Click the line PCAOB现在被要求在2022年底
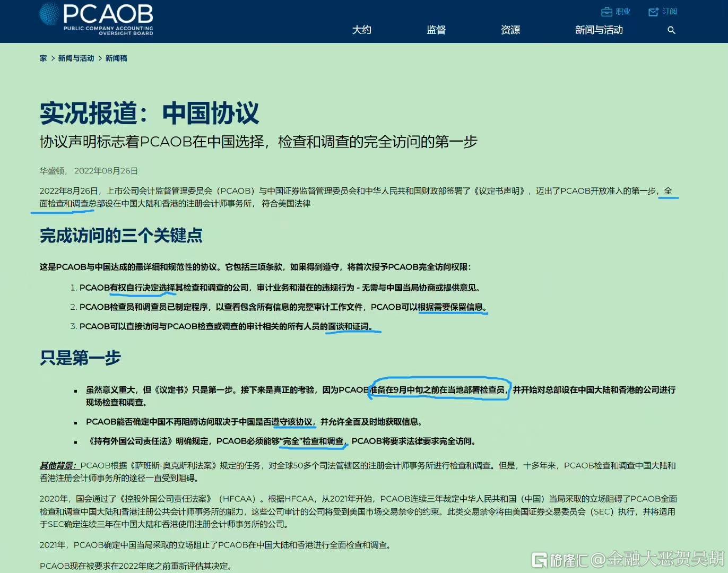Viewport: 728px width, 573px height. [136, 566]
